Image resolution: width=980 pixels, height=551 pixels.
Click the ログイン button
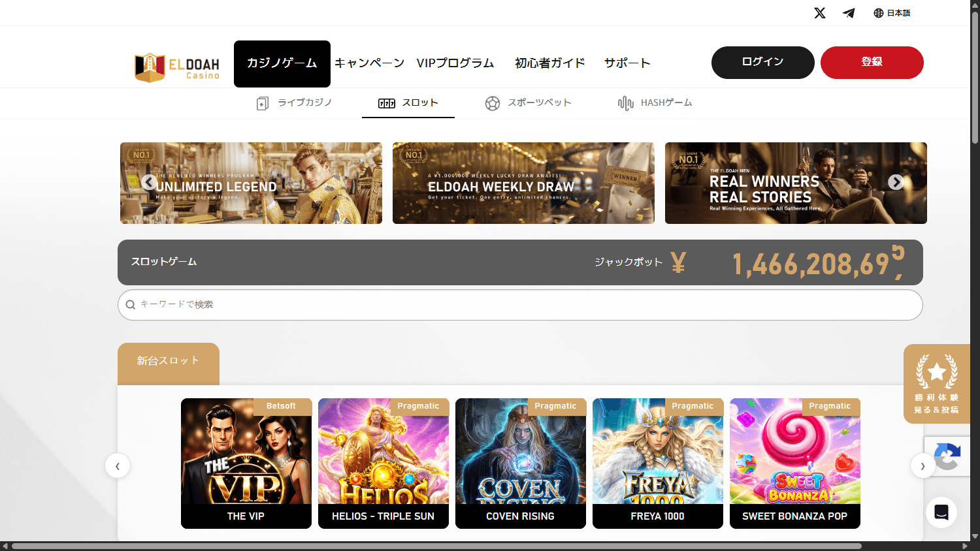[763, 63]
